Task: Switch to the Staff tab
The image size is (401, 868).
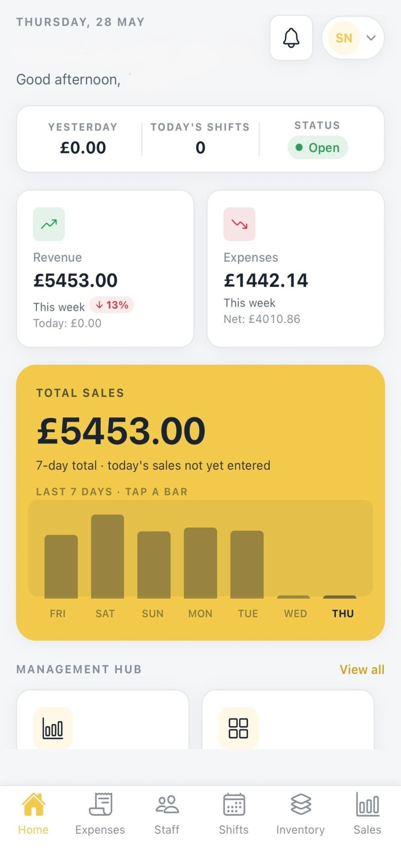Action: pyautogui.click(x=167, y=813)
